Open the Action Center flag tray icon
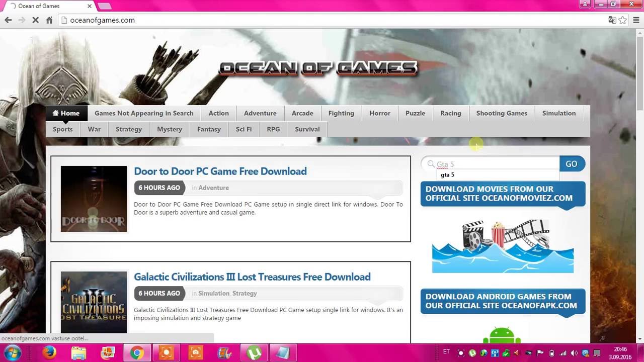The height and width of the screenshot is (362, 644). (x=541, y=353)
